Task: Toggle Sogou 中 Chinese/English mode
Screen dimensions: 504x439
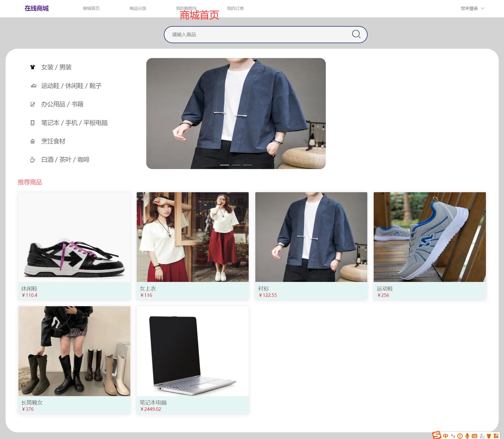Action: (445, 436)
